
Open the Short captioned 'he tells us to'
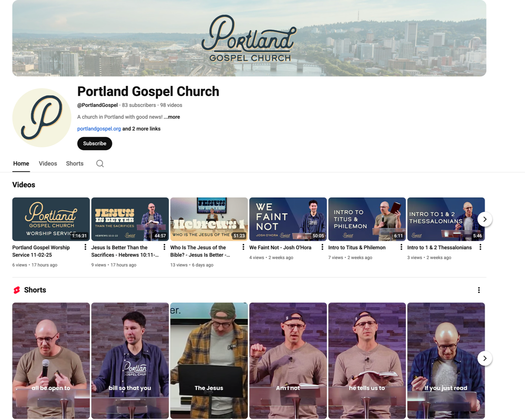pos(367,361)
